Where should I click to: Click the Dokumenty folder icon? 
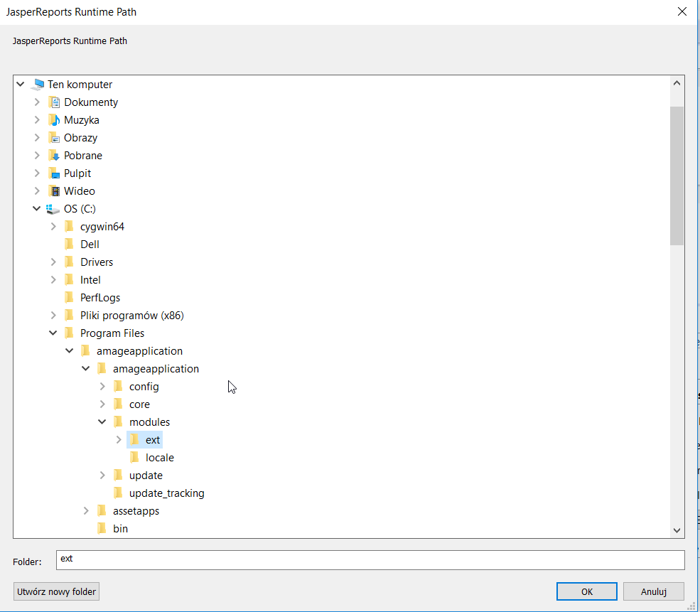53,102
